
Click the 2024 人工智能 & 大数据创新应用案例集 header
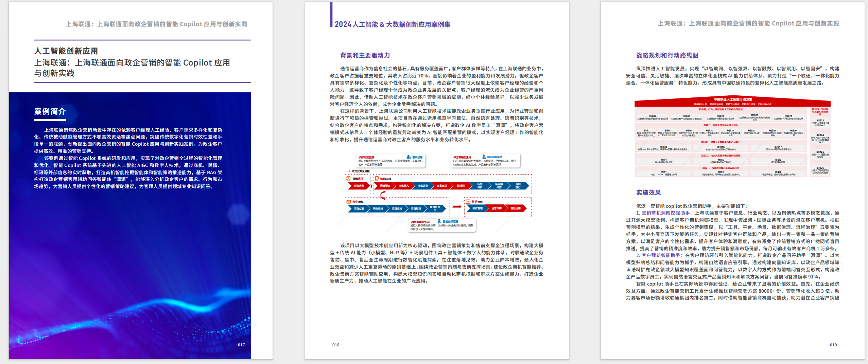click(393, 24)
